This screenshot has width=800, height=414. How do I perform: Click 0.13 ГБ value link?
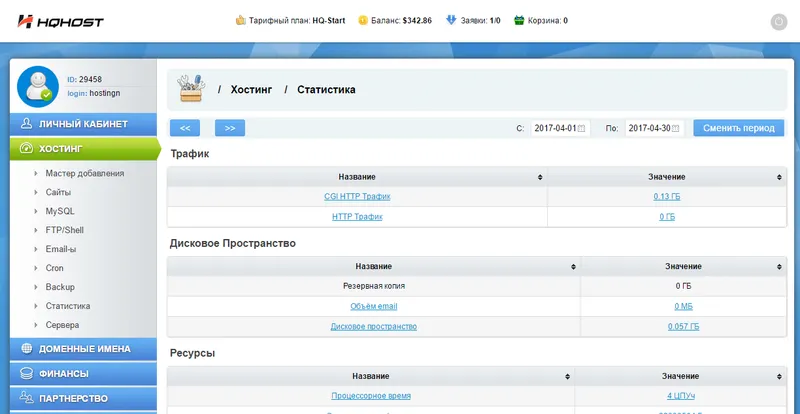coord(667,197)
